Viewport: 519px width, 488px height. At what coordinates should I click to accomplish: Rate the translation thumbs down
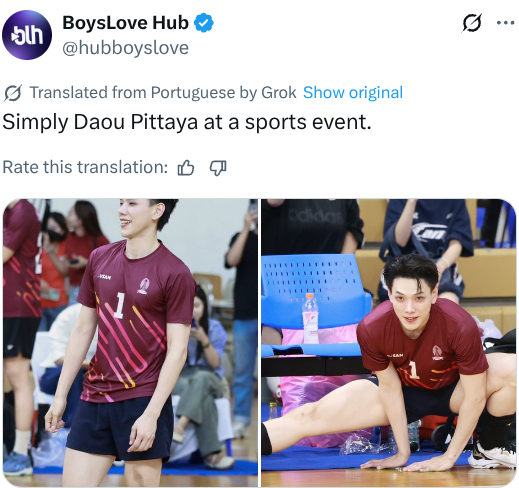point(218,167)
